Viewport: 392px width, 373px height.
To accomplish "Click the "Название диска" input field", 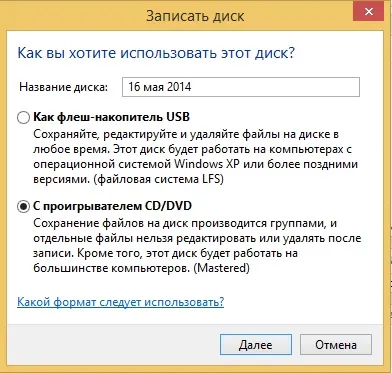I will click(x=241, y=87).
